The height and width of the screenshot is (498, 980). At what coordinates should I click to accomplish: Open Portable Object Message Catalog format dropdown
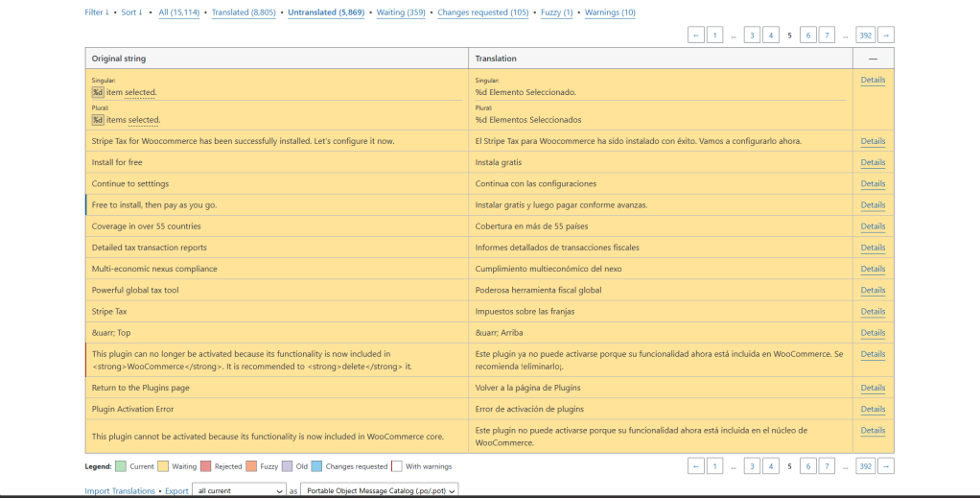(x=380, y=491)
